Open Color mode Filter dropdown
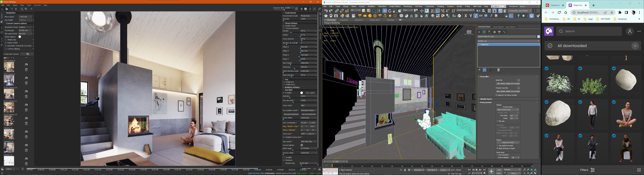This screenshot has width=644, height=175. click(308, 105)
